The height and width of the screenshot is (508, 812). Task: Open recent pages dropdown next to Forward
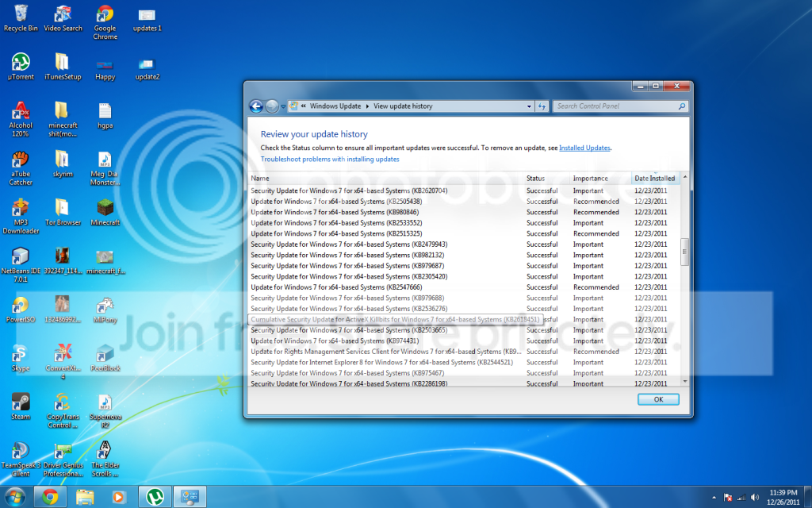click(x=283, y=106)
